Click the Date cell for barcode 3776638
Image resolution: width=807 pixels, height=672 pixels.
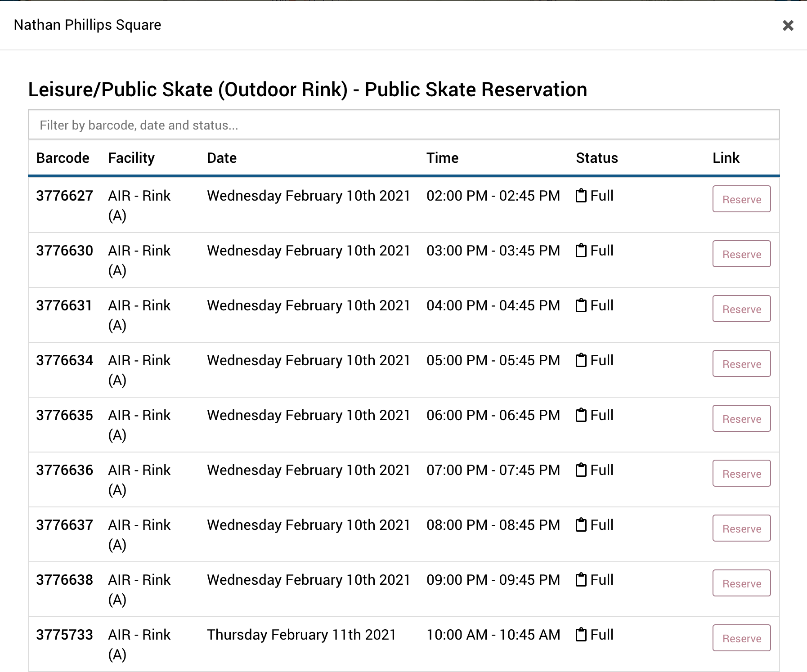(308, 580)
